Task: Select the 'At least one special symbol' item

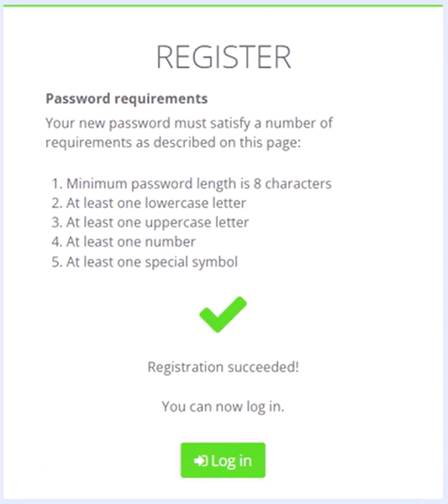Action: click(x=145, y=262)
